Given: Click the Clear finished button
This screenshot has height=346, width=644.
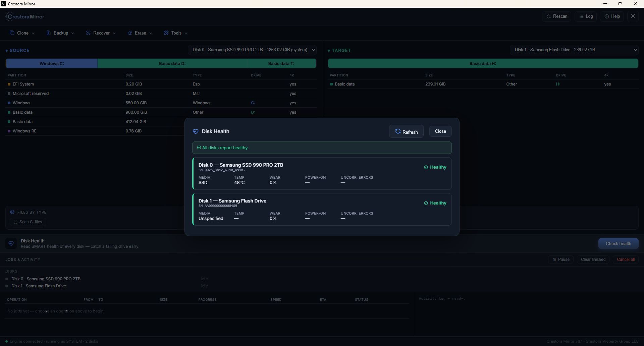Looking at the screenshot, I should coord(593,259).
